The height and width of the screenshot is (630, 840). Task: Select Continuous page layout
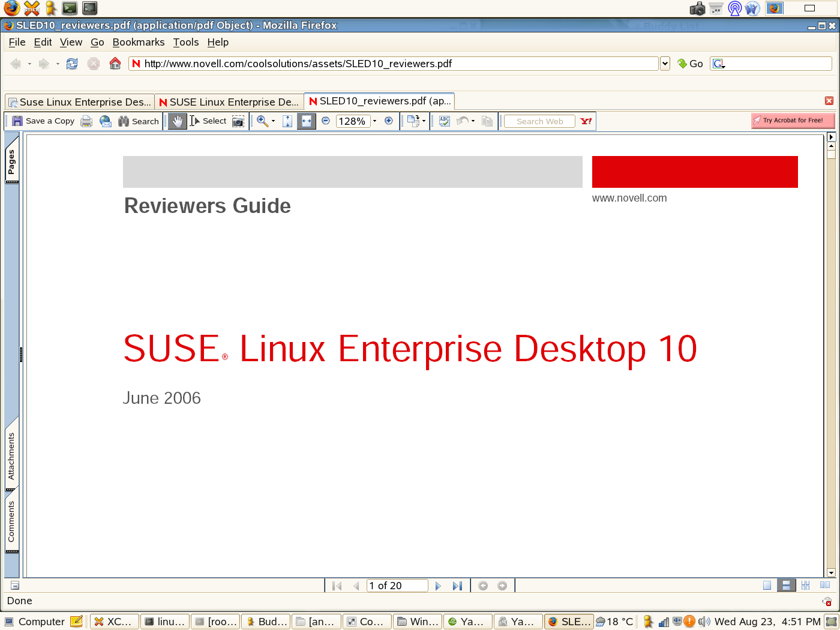coord(786,586)
